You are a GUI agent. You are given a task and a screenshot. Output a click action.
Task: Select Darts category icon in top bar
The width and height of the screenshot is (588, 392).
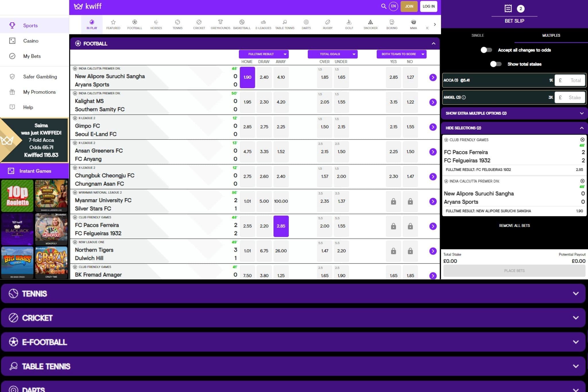[306, 24]
